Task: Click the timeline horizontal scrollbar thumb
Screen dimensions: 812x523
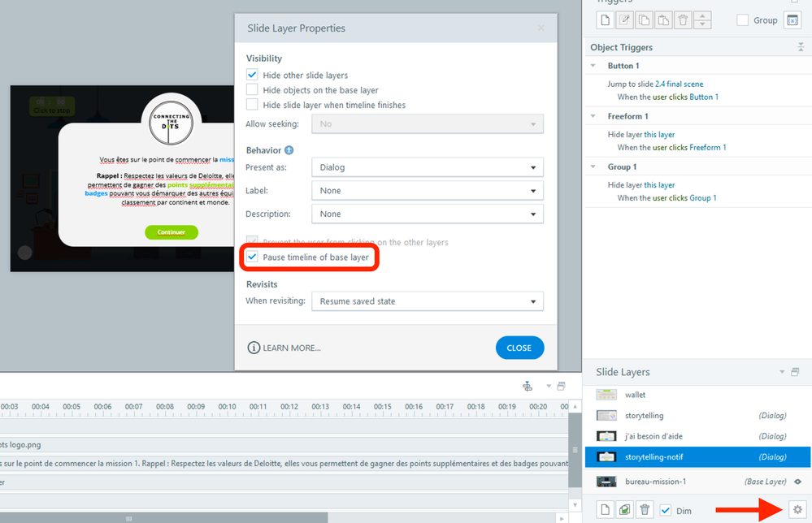Action: (x=163, y=518)
